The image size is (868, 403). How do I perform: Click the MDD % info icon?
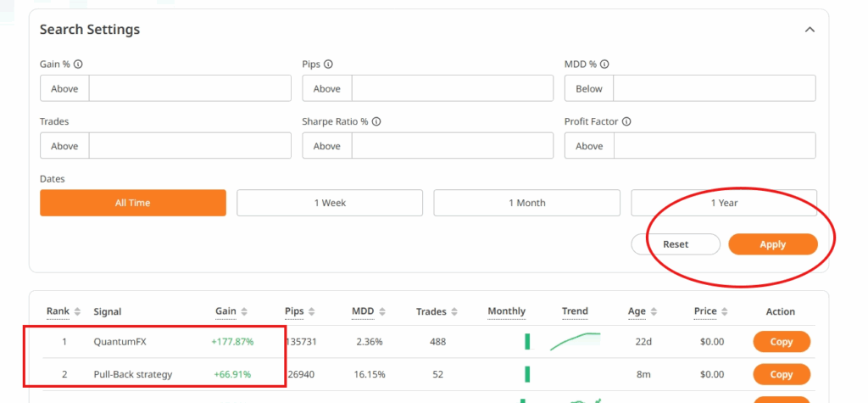click(605, 64)
